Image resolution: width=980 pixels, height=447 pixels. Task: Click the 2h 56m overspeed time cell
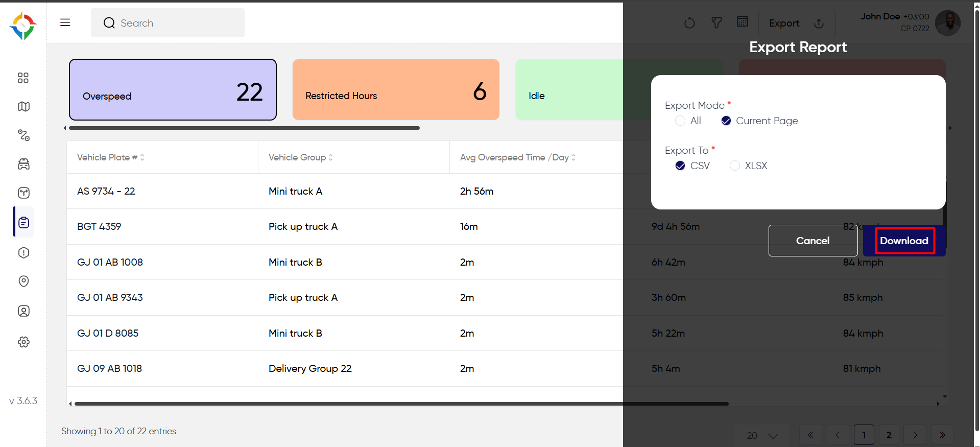pos(476,191)
